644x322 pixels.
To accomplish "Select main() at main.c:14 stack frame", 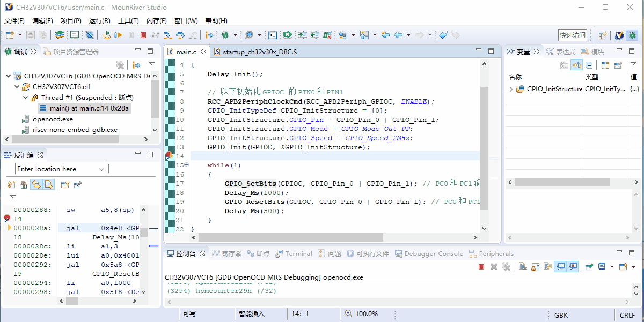I will point(89,108).
